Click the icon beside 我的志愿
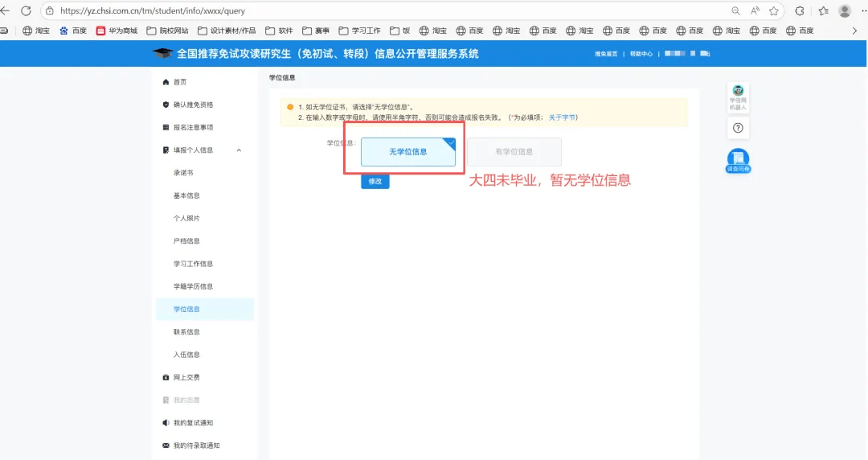868x460 pixels. 166,400
